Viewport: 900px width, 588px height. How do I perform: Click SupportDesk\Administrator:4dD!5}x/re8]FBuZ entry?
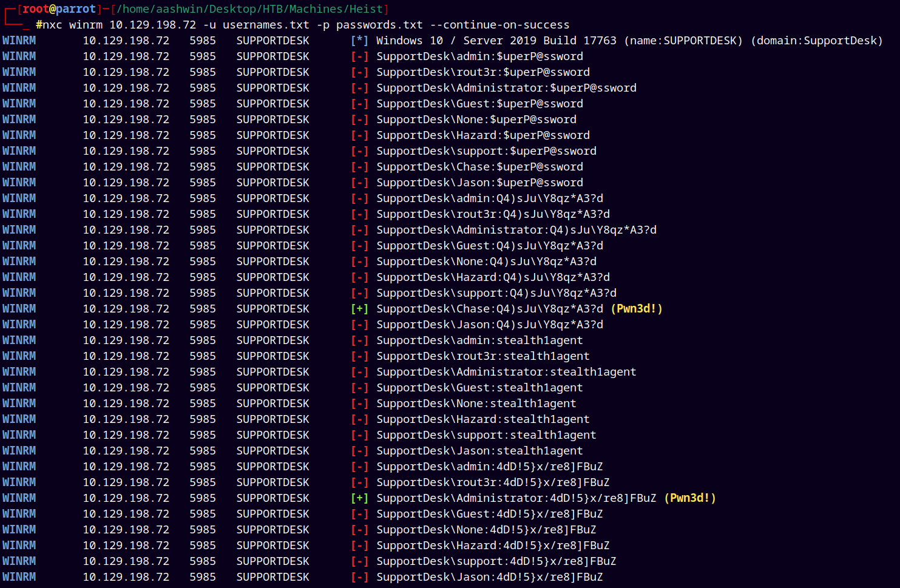tap(516, 498)
